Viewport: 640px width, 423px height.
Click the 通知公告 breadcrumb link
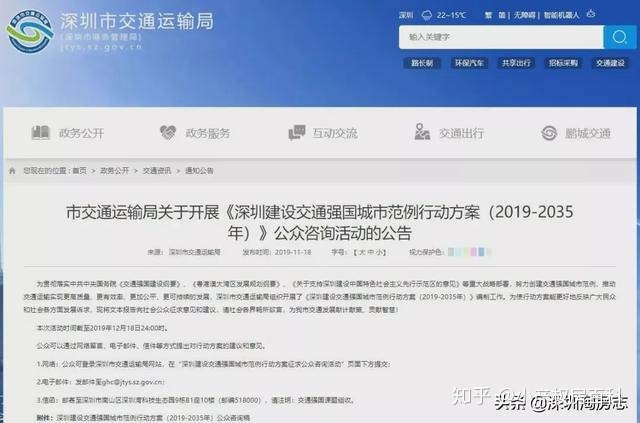[199, 171]
